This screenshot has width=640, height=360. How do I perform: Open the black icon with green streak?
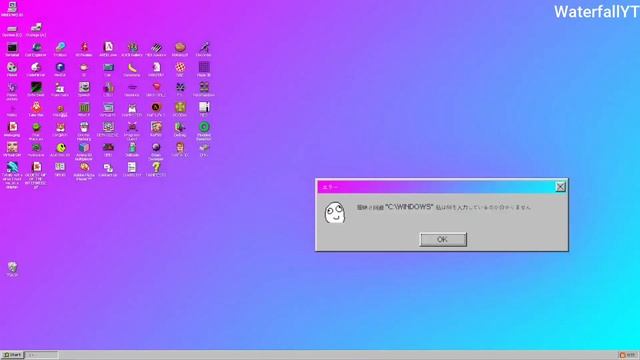click(x=36, y=87)
